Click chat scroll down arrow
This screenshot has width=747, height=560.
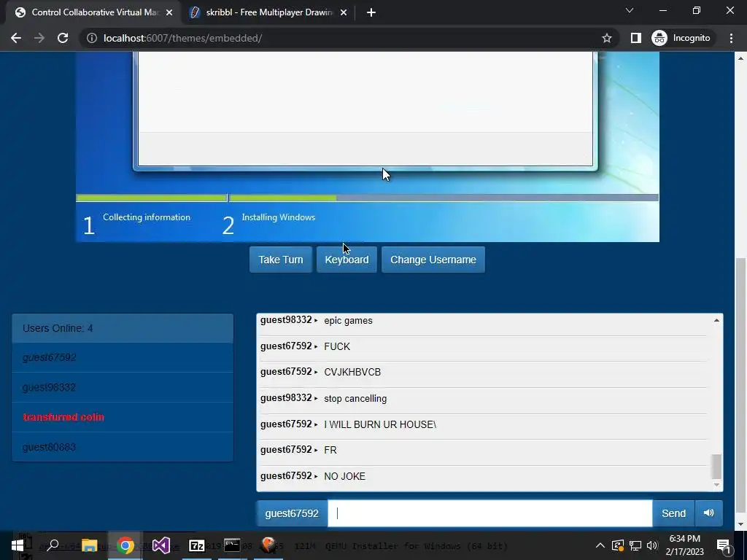[x=716, y=485]
